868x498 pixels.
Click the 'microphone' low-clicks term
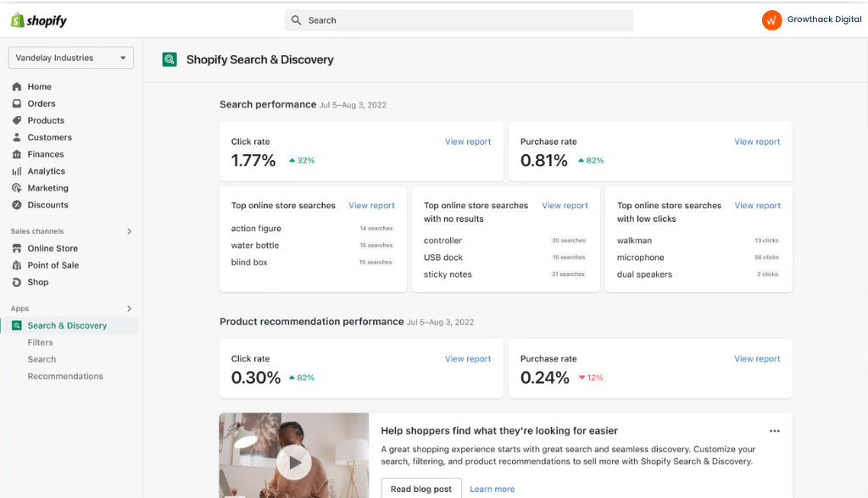(641, 257)
